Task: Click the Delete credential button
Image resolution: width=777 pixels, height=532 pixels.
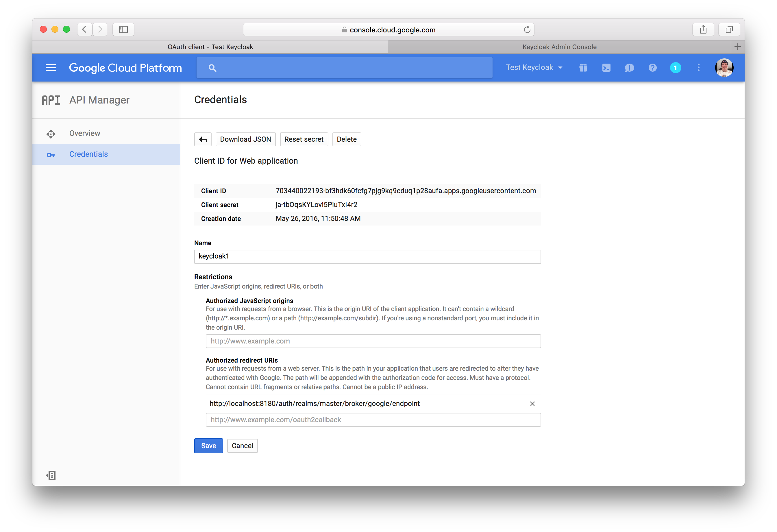Action: (x=347, y=139)
